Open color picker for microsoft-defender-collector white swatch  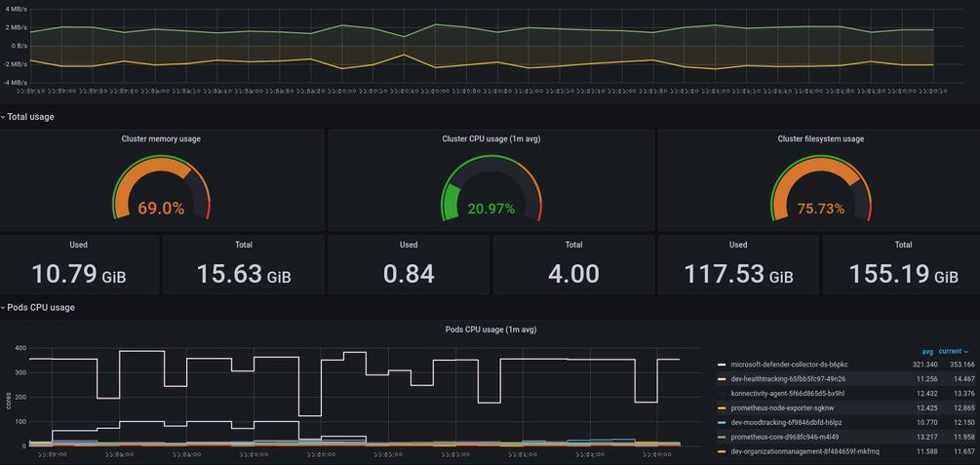click(x=722, y=365)
